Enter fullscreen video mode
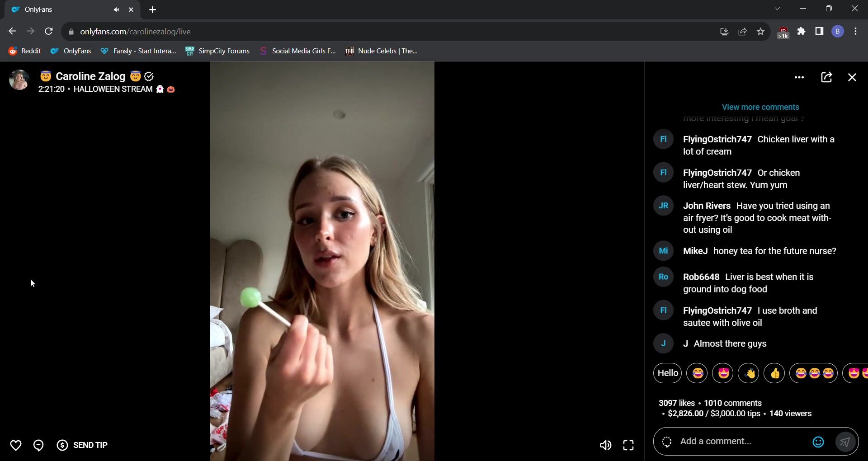This screenshot has width=868, height=461. point(628,446)
